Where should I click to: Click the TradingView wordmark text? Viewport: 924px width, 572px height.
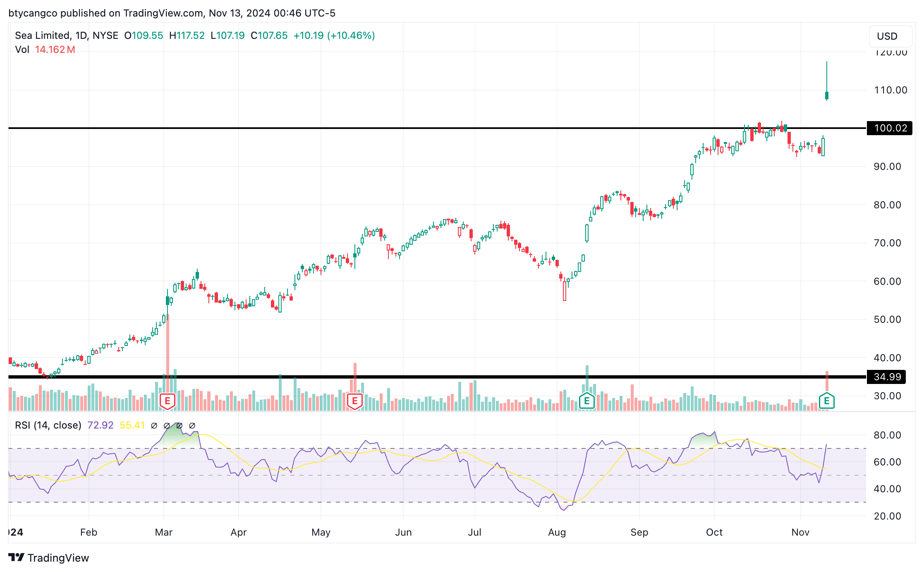coord(58,558)
